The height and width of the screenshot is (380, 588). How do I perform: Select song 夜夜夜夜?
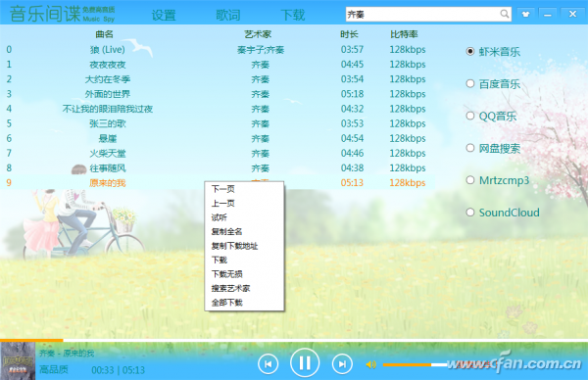(x=107, y=65)
